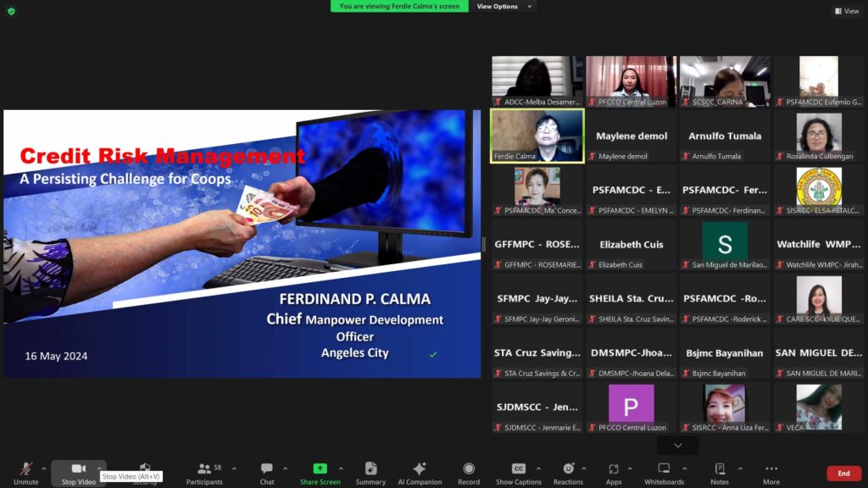Select the Watchlife WMPC- Jirah tile
868x488 pixels.
coord(819,245)
